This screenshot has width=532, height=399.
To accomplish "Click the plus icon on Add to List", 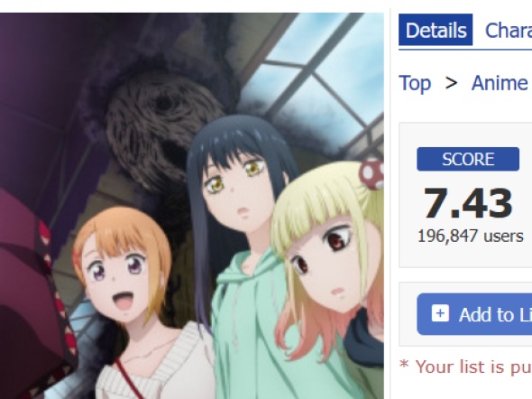I will [x=440, y=313].
